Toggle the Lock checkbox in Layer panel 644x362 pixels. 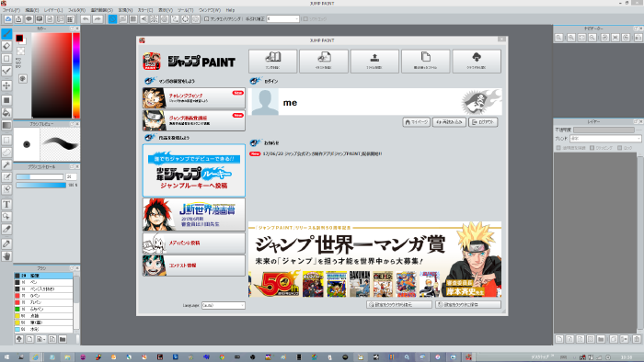[619, 148]
